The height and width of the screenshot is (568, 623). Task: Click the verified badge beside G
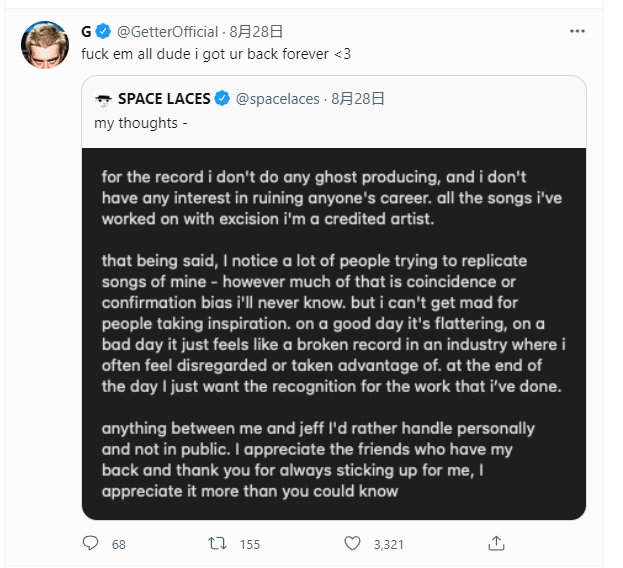103,31
